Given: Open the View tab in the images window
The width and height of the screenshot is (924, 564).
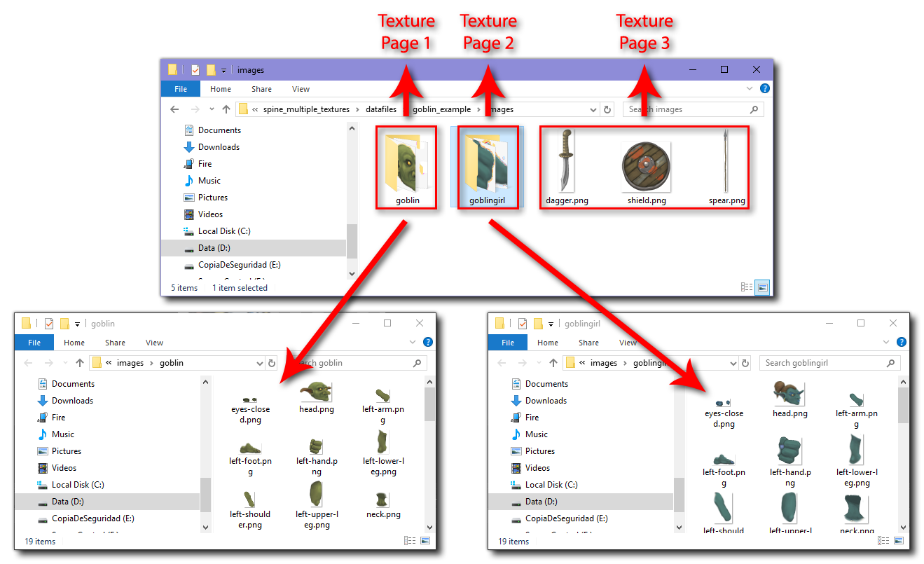Looking at the screenshot, I should [301, 89].
